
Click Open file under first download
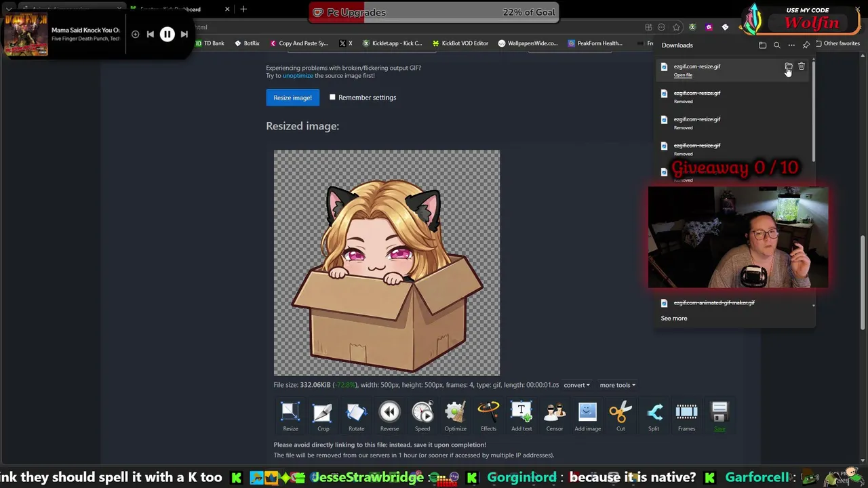683,75
